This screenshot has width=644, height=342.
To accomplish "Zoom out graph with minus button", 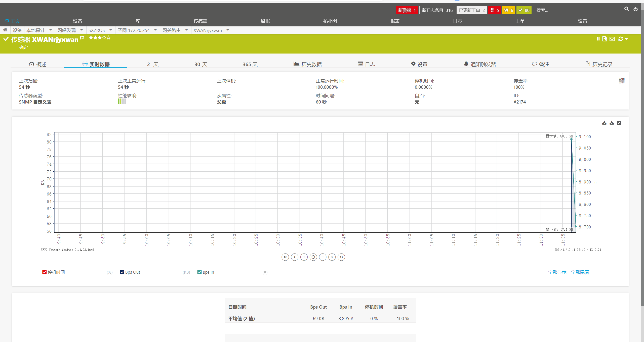I will coord(323,257).
